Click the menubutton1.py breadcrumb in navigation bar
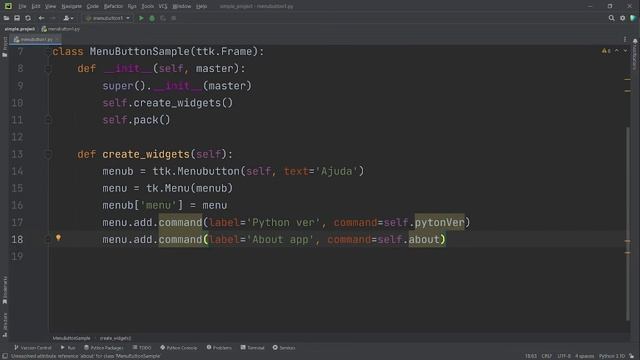This screenshot has width=640, height=360. tap(61, 29)
